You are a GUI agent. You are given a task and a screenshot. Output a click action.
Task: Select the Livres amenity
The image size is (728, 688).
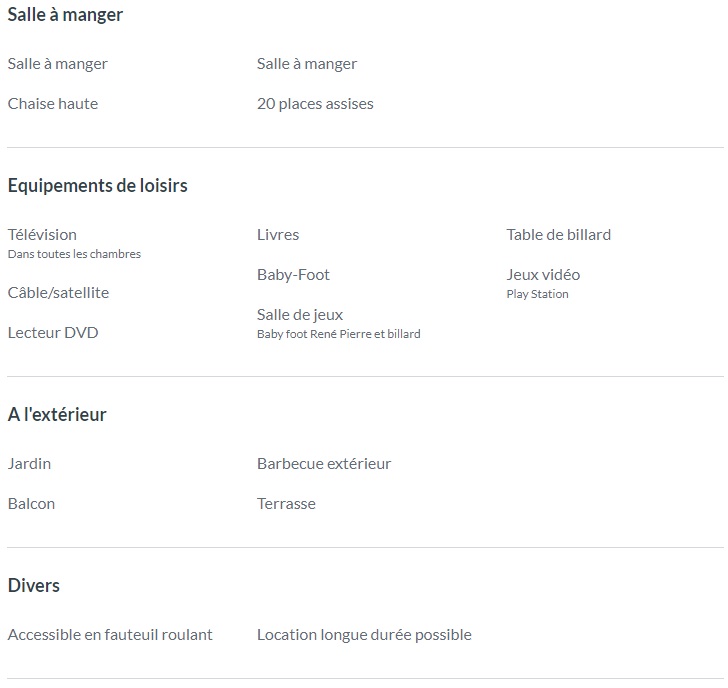pyautogui.click(x=278, y=234)
